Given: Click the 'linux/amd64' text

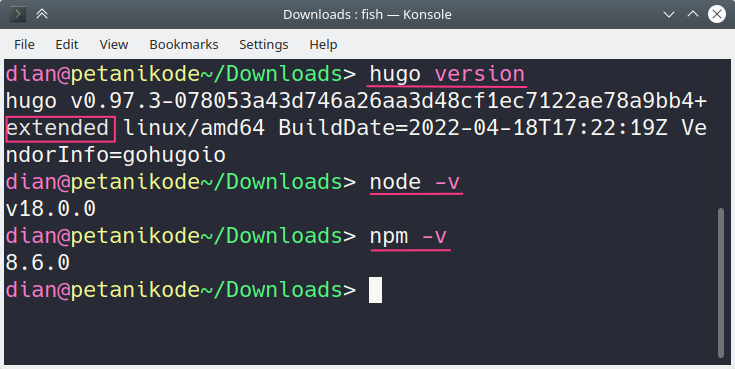Looking at the screenshot, I should [x=194, y=128].
